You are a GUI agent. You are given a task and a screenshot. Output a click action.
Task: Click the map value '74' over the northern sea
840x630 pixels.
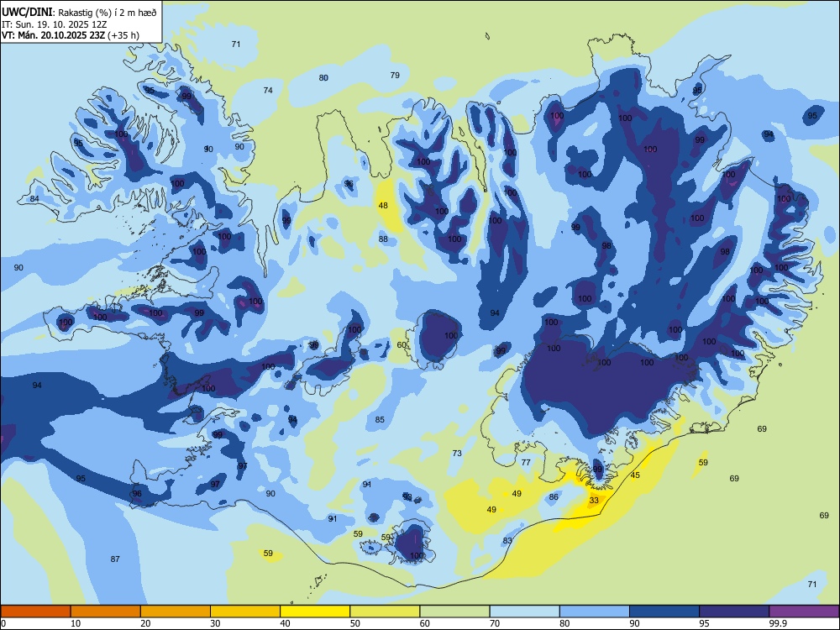pyautogui.click(x=268, y=90)
